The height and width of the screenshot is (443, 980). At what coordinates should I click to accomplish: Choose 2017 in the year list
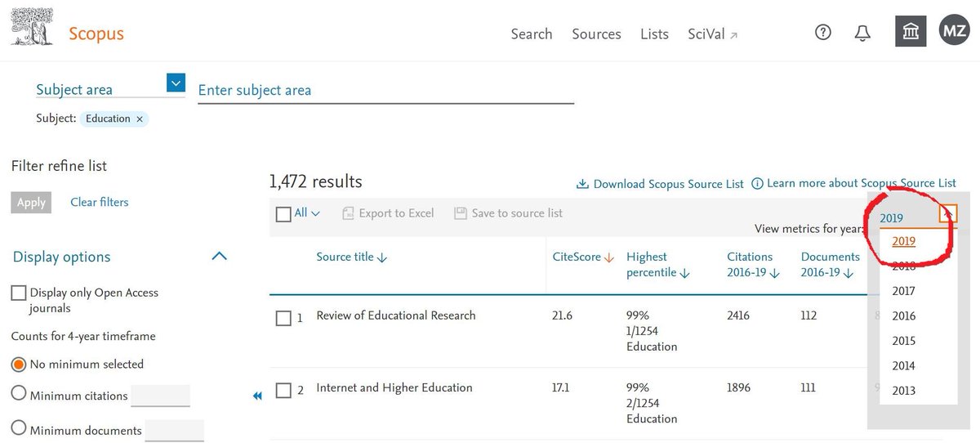904,291
